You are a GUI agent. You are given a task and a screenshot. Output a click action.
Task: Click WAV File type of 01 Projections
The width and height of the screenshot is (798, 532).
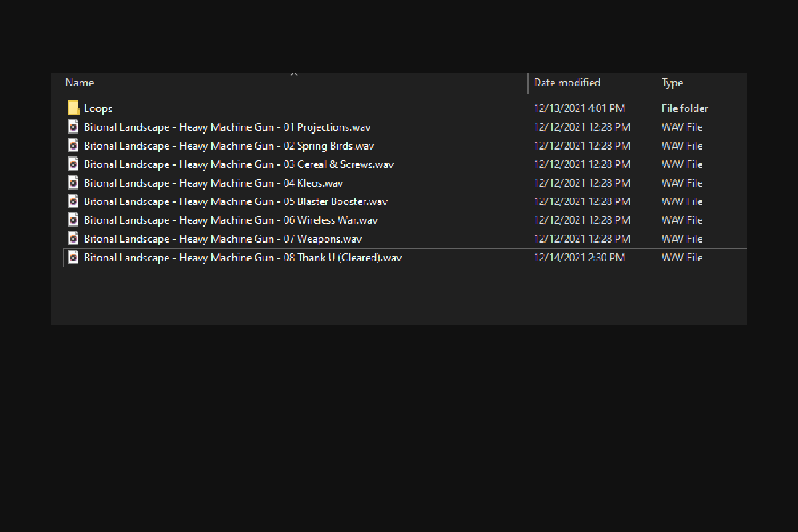tap(682, 127)
